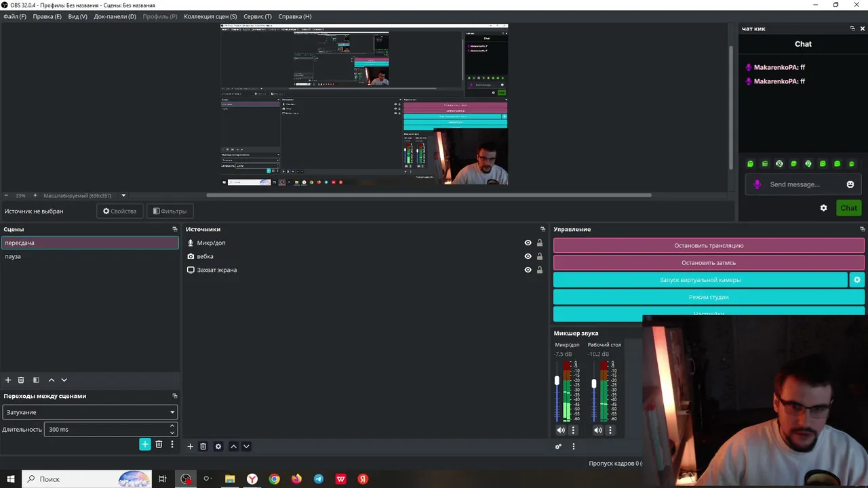Delete selected scene with trash icon
The image size is (868, 488).
point(21,380)
